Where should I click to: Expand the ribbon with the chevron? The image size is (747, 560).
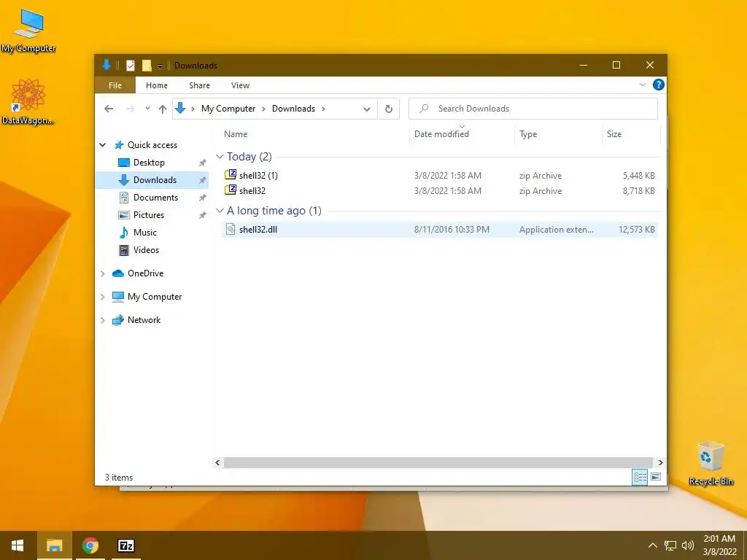[x=642, y=85]
